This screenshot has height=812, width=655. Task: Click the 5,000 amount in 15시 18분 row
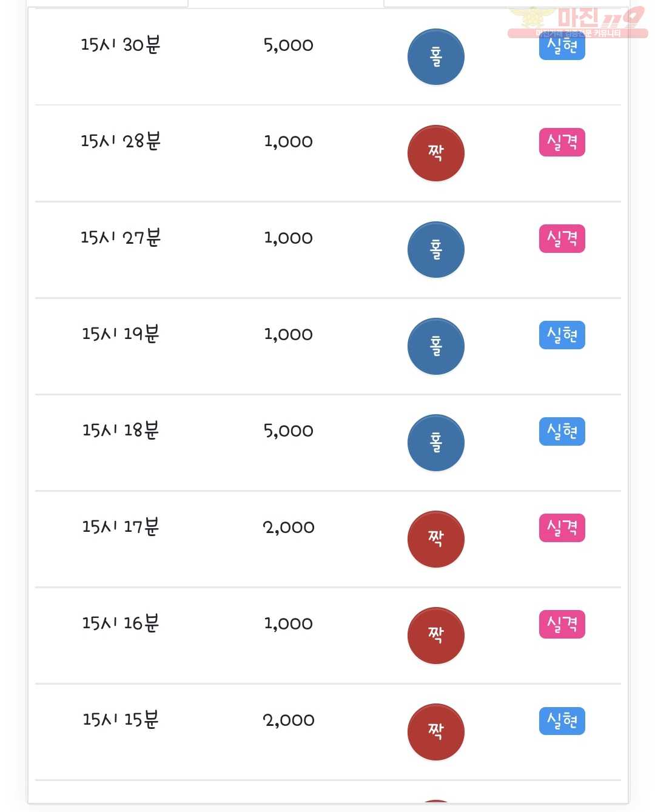[x=289, y=431]
